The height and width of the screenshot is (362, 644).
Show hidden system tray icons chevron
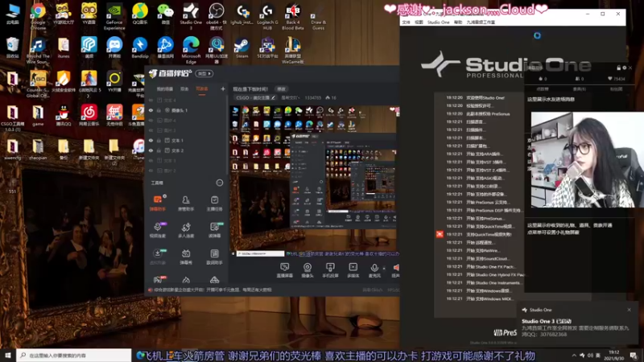(574, 355)
